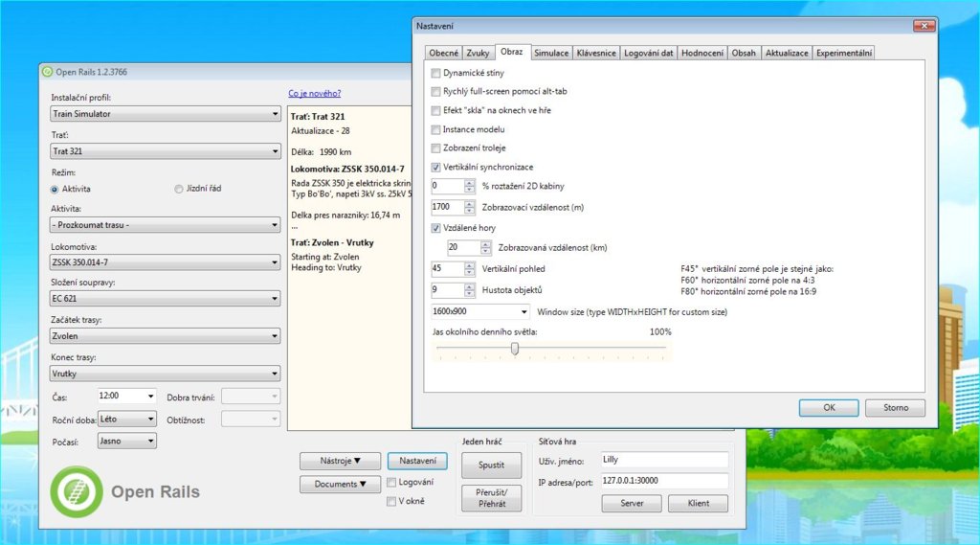Image resolution: width=980 pixels, height=545 pixels.
Task: Open the Instalační profil dropdown
Action: point(165,114)
